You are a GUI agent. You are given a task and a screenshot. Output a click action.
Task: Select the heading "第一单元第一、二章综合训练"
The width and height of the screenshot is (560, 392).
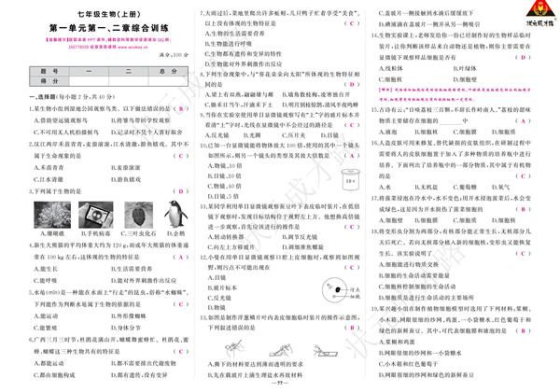(x=109, y=28)
